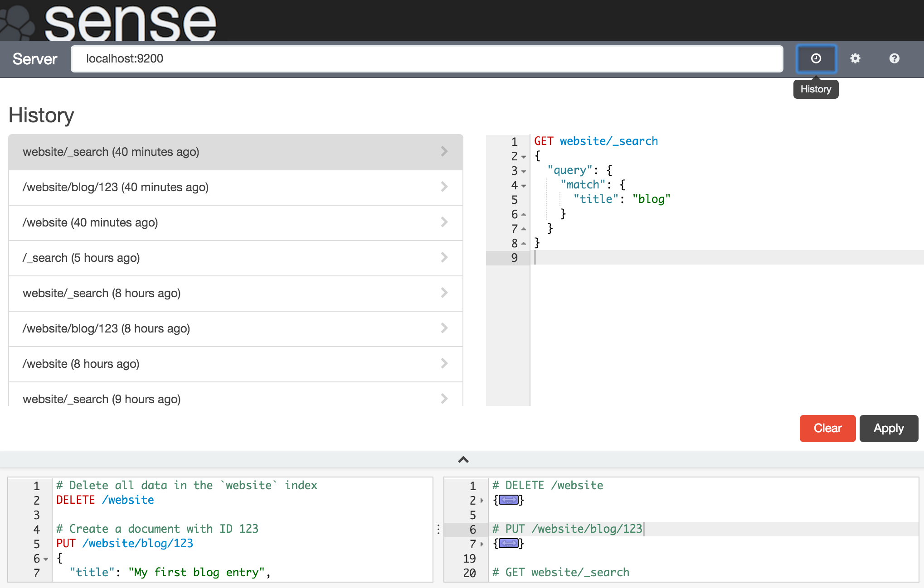This screenshot has height=588, width=924.
Task: Expand folded response block under PUT /website/blog/123
Action: point(508,544)
